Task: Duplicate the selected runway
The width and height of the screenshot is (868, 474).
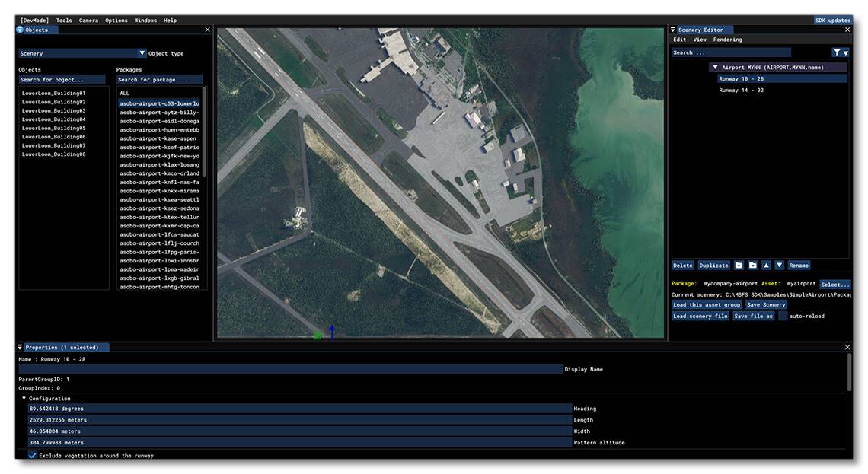Action: coord(713,266)
